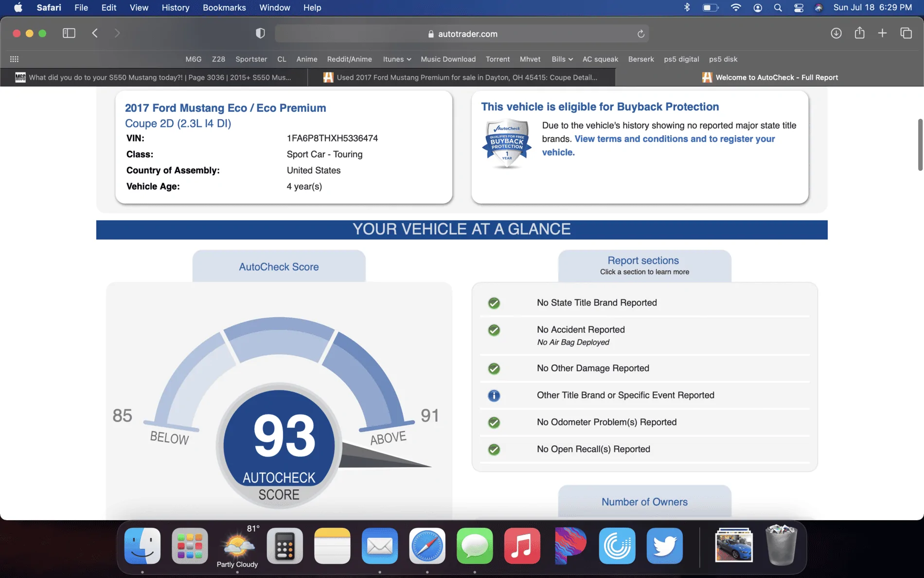Open the bookmarks grid icon in favorites bar
Image resolution: width=924 pixels, height=578 pixels.
click(14, 59)
